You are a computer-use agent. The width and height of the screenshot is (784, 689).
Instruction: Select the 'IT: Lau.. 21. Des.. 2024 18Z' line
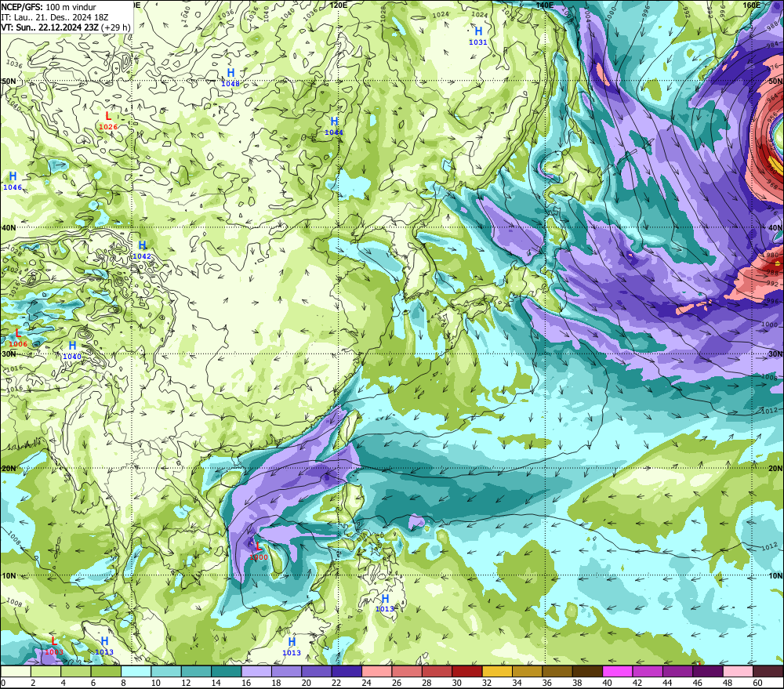coord(55,17)
